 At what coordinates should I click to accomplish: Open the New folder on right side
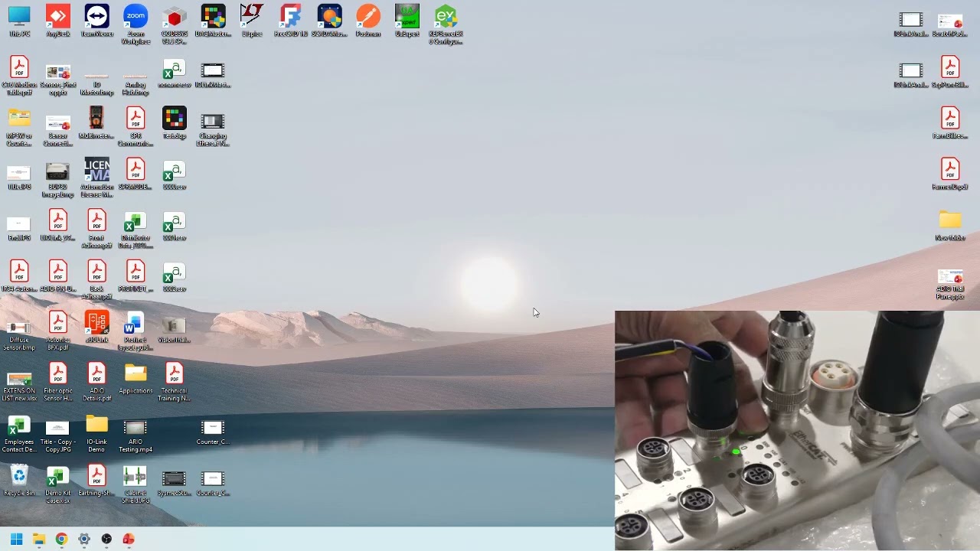pos(950,225)
